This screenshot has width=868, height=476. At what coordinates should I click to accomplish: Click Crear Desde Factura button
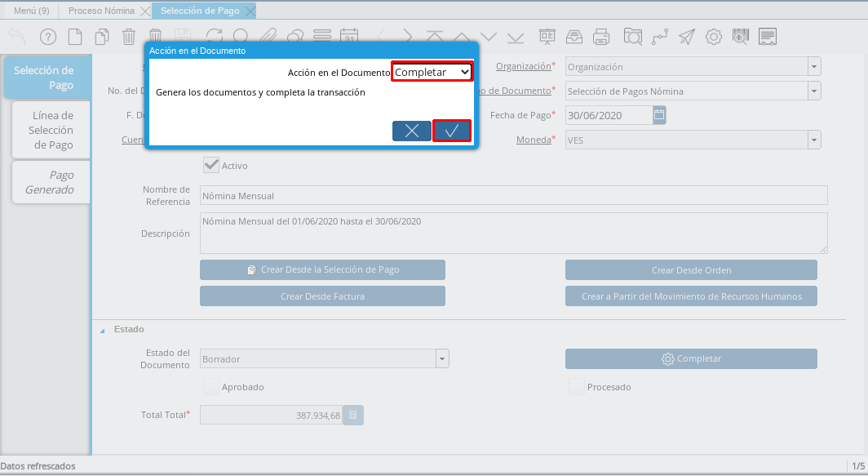tap(322, 296)
